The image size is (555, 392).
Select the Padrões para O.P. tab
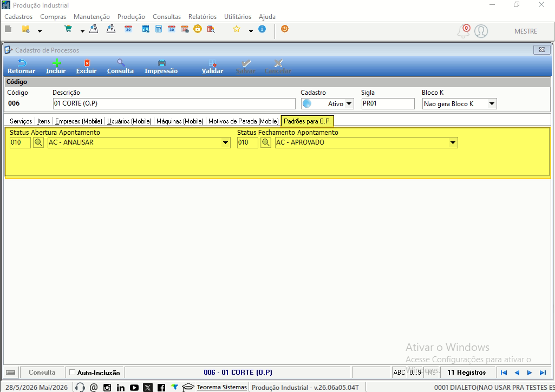tap(307, 121)
